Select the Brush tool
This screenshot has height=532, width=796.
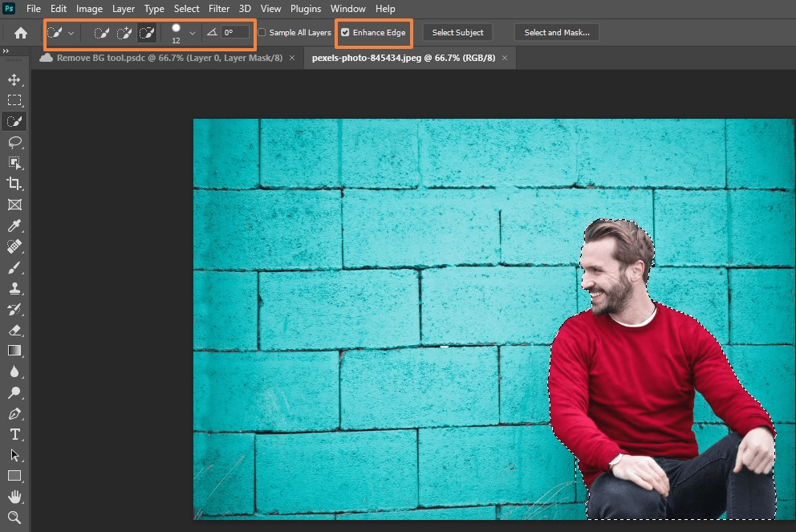[x=14, y=267]
